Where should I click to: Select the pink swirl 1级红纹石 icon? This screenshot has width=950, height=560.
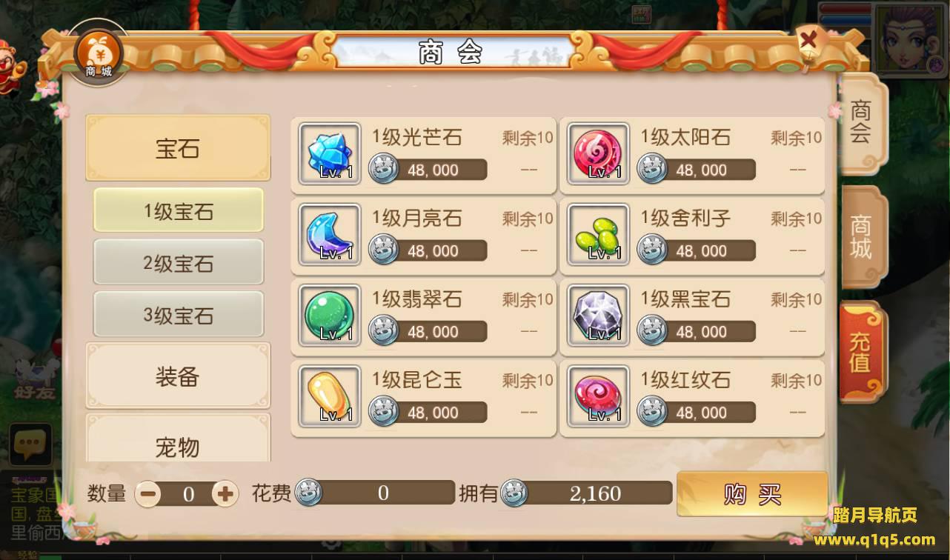tap(599, 396)
